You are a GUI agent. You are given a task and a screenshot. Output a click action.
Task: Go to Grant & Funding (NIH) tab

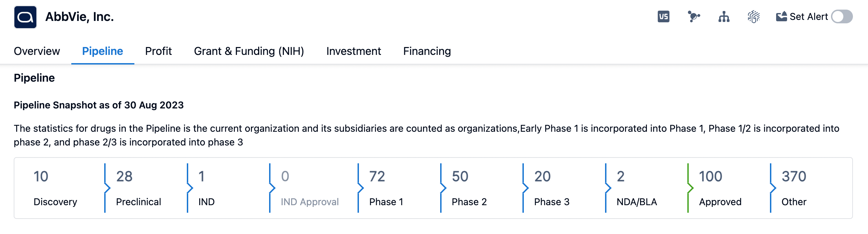click(249, 51)
